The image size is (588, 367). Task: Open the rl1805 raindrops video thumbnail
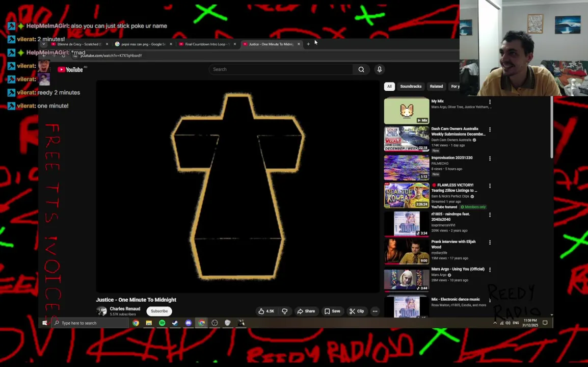click(x=407, y=224)
